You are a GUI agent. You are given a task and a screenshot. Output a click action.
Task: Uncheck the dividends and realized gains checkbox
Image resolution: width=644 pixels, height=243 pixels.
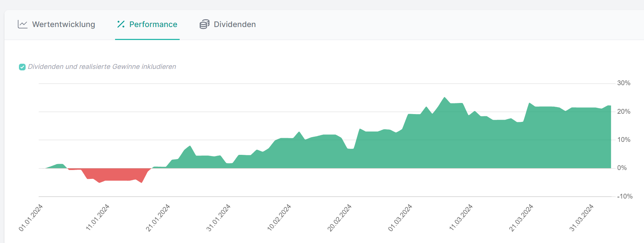pos(22,67)
